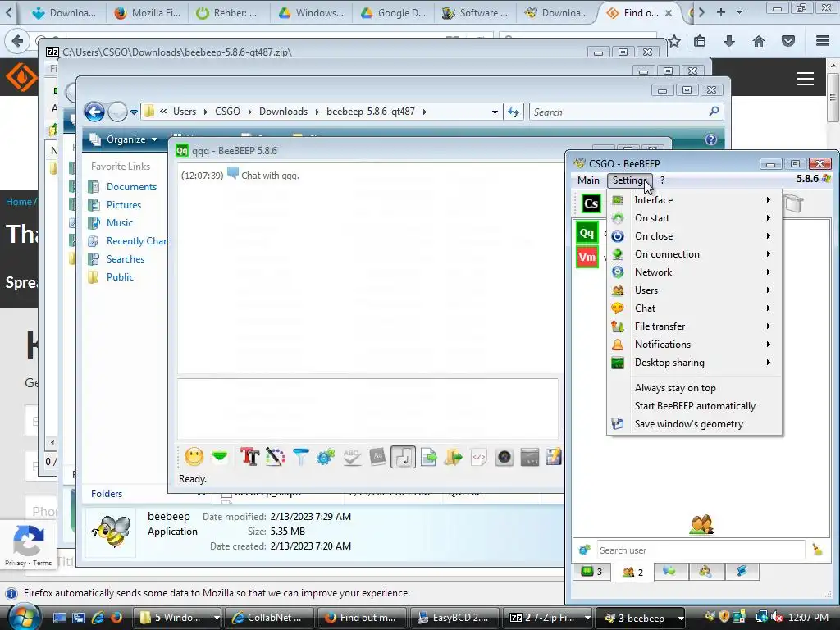Image resolution: width=840 pixels, height=630 pixels.
Task: Expand the On start submenu
Action: [x=694, y=218]
